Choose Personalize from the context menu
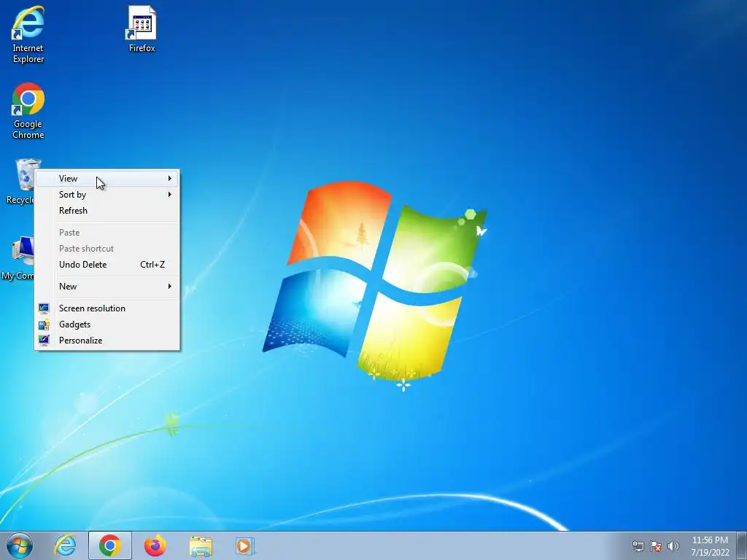Screen dimensions: 747x560 (107, 341)
